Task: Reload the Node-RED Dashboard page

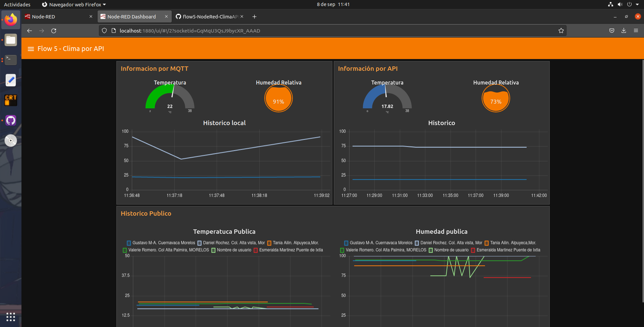Action: 54,31
